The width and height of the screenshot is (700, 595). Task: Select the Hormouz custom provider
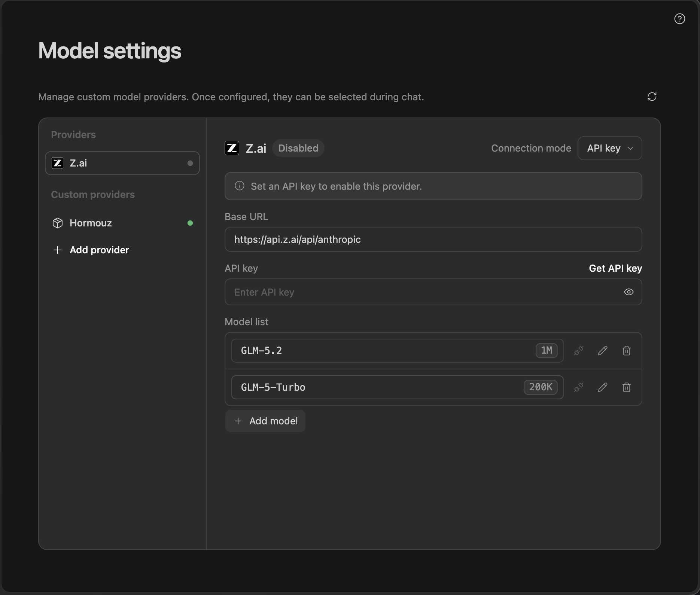(x=122, y=223)
